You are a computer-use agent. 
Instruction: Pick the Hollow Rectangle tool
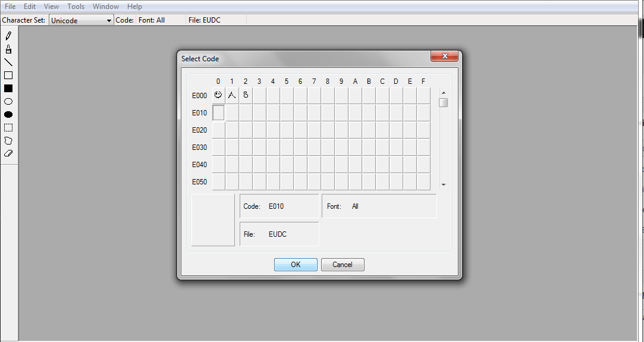pos(8,75)
